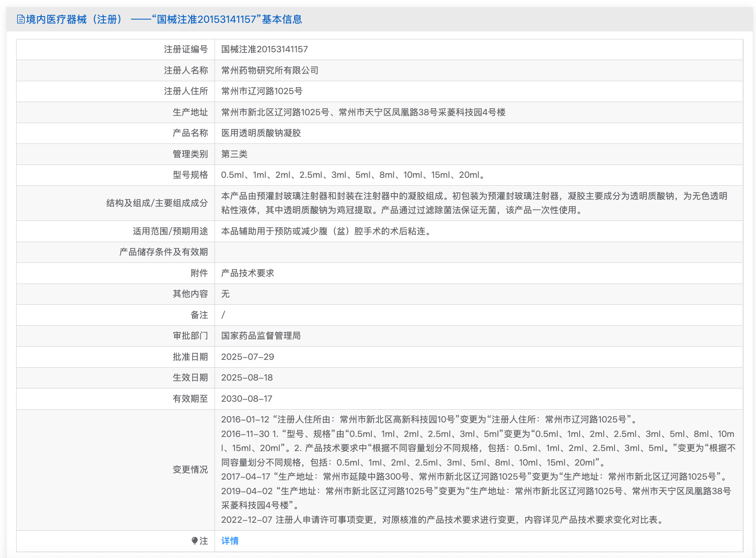Click the 常州药物研究所有限公司 value cell
This screenshot has height=558, width=756.
point(270,70)
